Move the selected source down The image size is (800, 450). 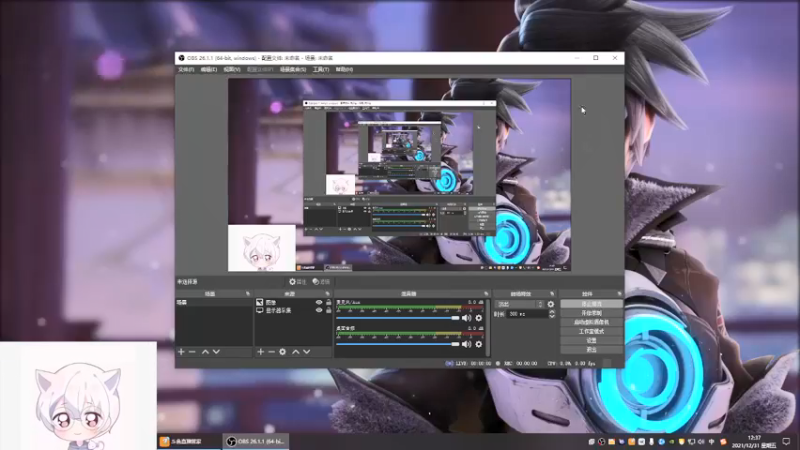pyautogui.click(x=307, y=352)
